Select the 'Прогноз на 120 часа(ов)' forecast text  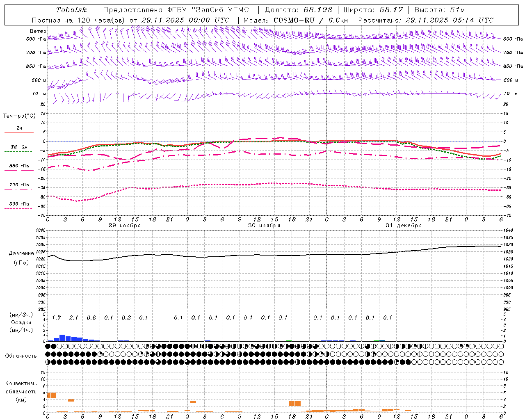coord(79,20)
